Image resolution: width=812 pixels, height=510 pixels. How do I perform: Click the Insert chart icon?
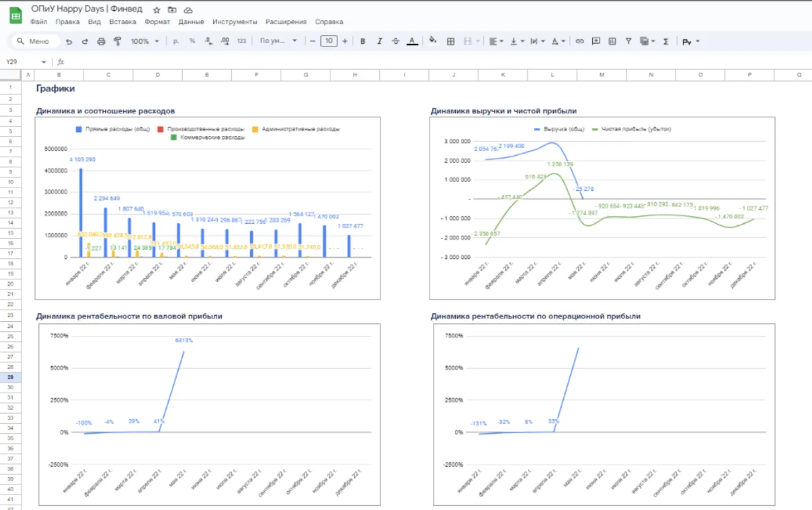[612, 41]
